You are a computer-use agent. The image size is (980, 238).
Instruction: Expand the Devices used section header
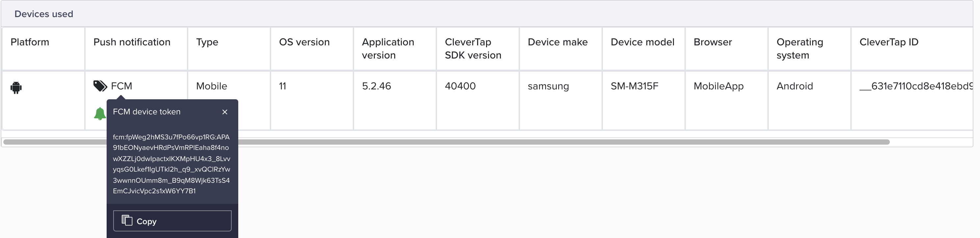point(44,14)
